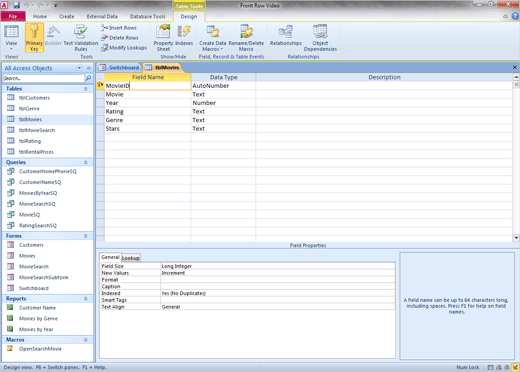Collapse the Tables group
Screen dimensions: 520x372
tap(86, 89)
